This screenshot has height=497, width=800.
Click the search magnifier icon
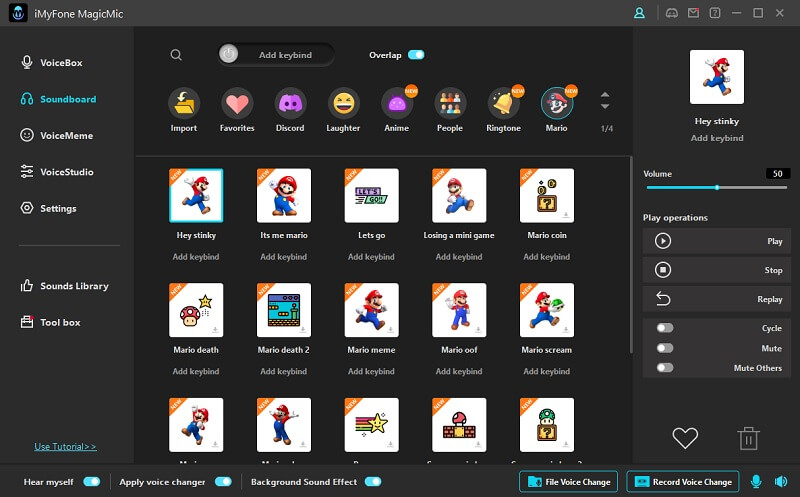176,55
